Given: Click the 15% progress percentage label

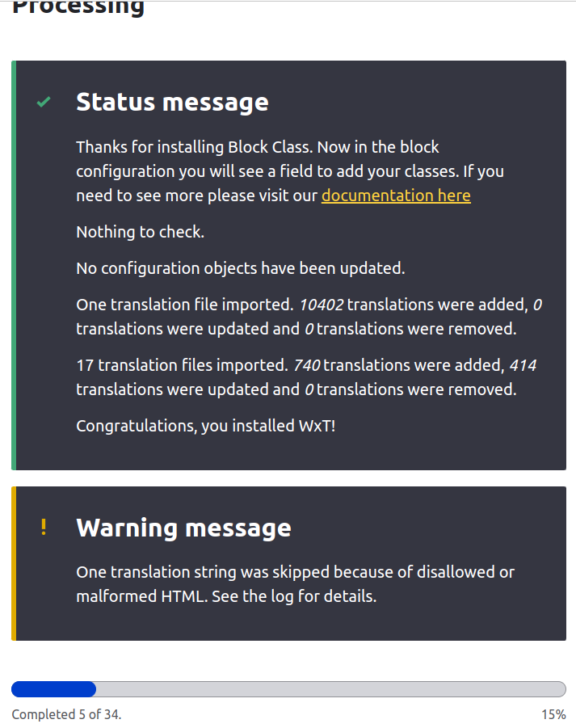Looking at the screenshot, I should (x=553, y=714).
